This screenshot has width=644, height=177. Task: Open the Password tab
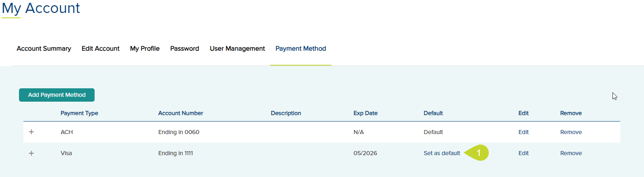pyautogui.click(x=185, y=49)
